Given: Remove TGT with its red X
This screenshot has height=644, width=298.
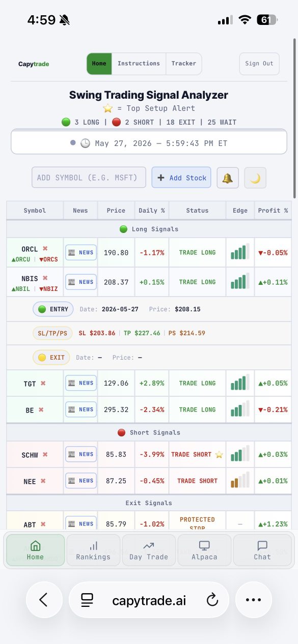Looking at the screenshot, I should [43, 384].
